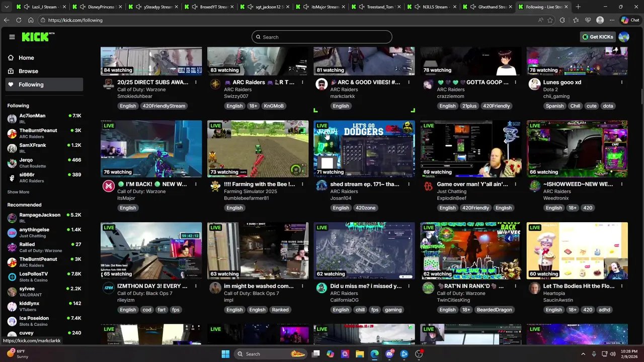Click BeardedDragon tag on TwinCitiesKing

click(x=494, y=310)
